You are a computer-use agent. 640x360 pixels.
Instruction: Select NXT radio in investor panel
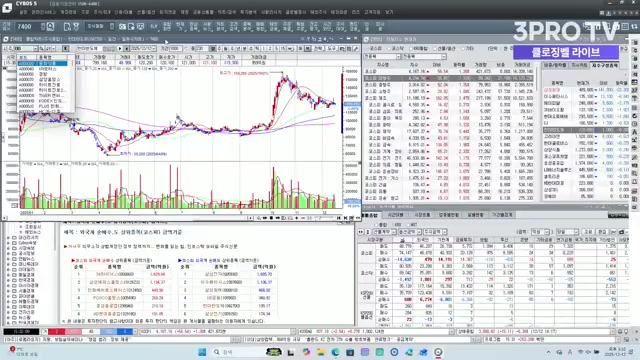pos(409,225)
